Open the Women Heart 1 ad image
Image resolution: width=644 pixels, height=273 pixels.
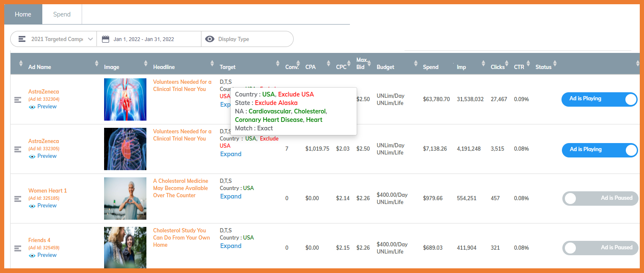(125, 199)
